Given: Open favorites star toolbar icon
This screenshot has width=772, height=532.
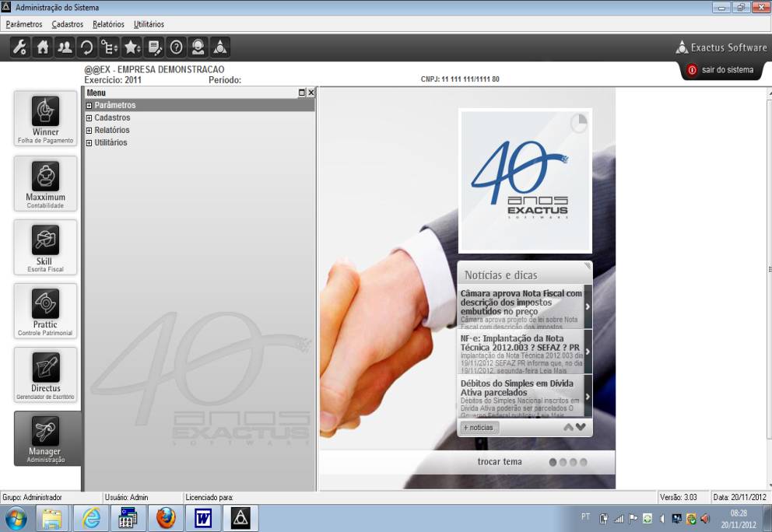Looking at the screenshot, I should pos(132,47).
